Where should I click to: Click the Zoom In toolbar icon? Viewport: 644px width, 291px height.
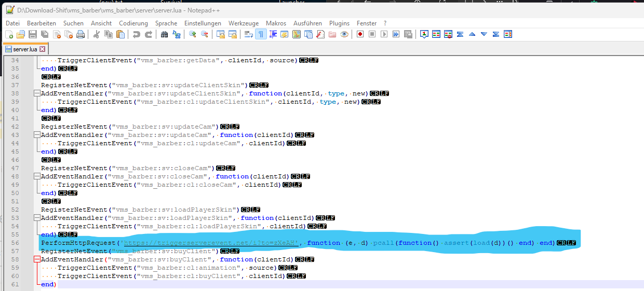pos(193,34)
